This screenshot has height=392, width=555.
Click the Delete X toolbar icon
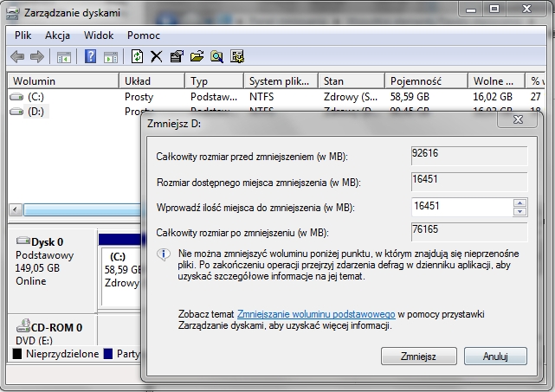coord(157,57)
